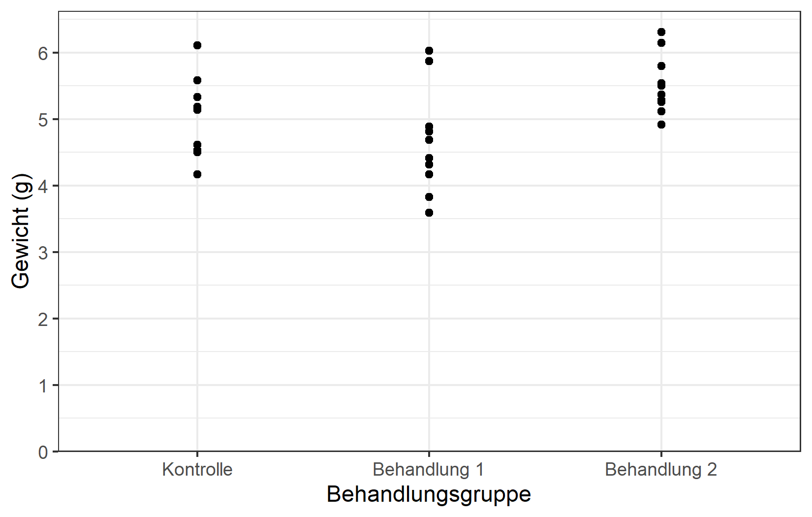This screenshot has width=812, height=517.
Task: Select the second-lowest Behandlung 1 data point
Action: (429, 197)
